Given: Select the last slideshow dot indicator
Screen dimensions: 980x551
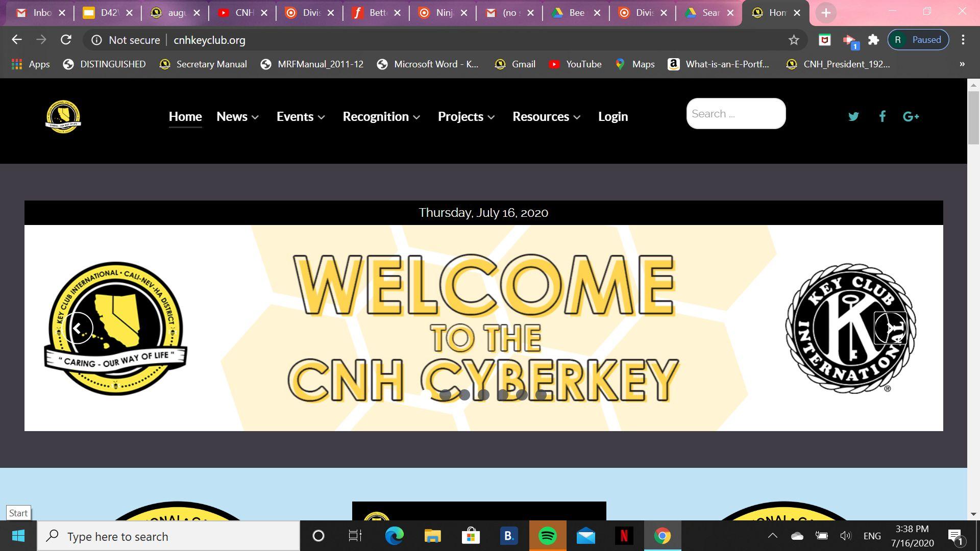Looking at the screenshot, I should tap(541, 394).
